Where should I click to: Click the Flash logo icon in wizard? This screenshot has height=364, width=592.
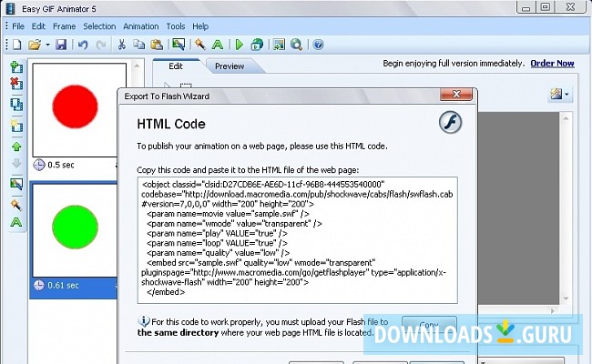tap(450, 122)
